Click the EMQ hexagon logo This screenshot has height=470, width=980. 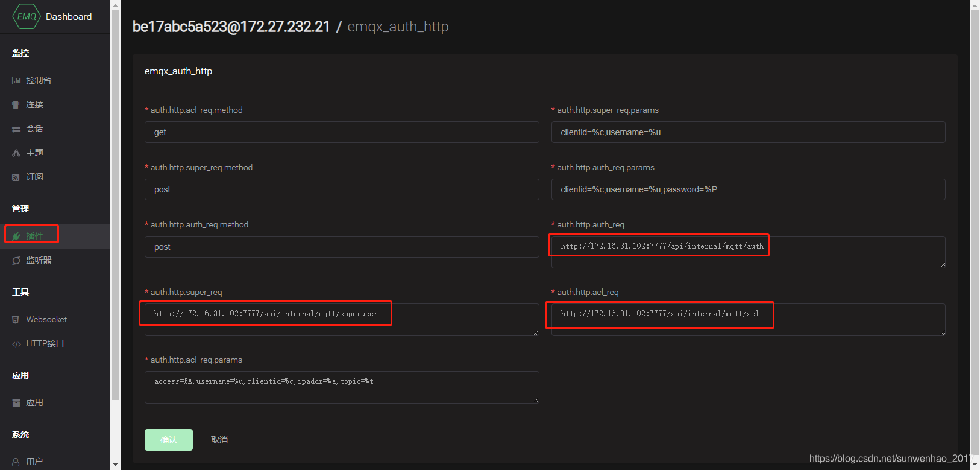[x=27, y=16]
